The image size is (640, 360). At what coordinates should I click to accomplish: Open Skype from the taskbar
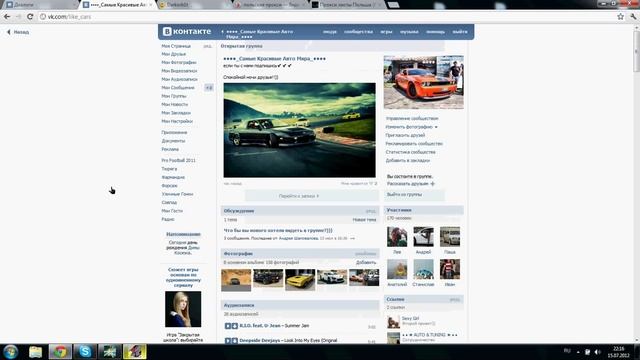pyautogui.click(x=85, y=351)
